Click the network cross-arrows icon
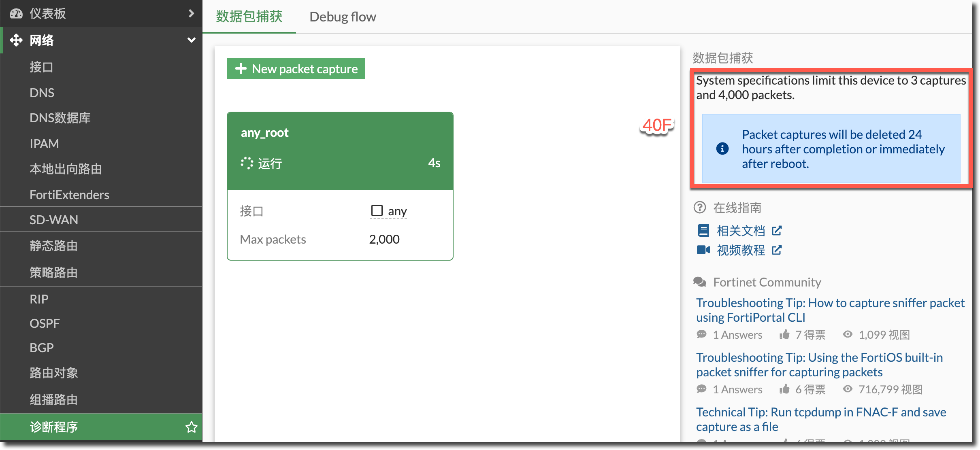Viewport: 980px width, 450px height. point(16,40)
